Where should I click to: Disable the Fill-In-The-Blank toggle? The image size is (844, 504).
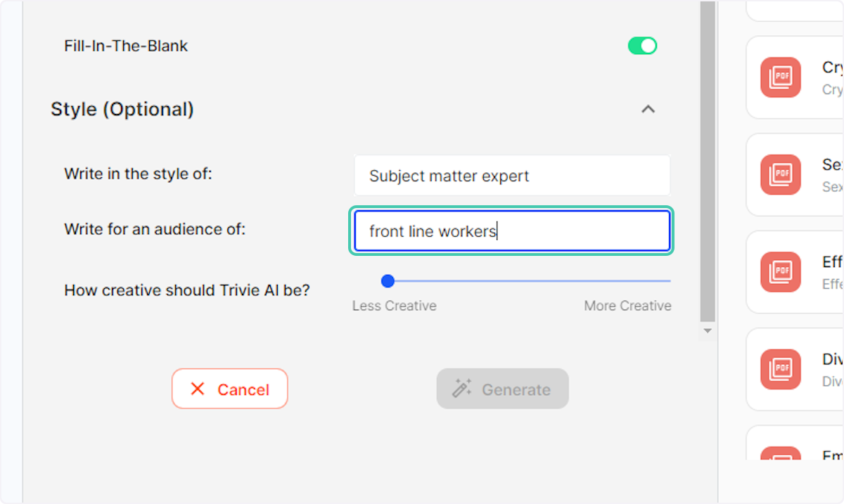tap(642, 46)
